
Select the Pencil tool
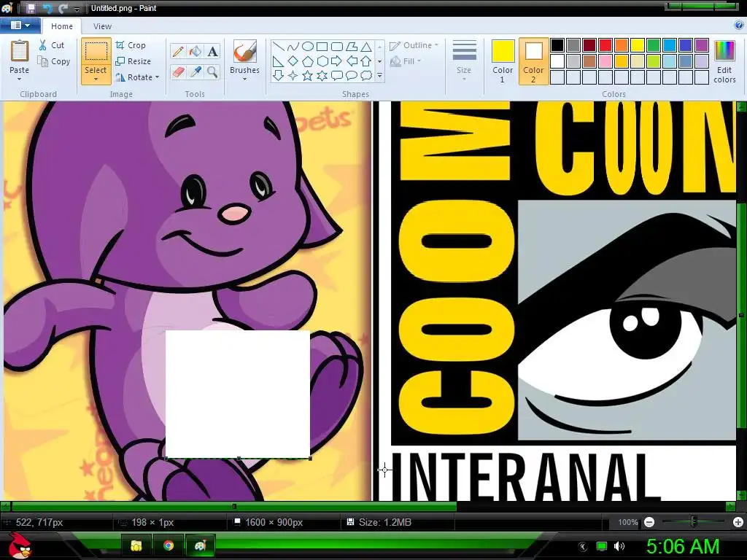click(178, 51)
